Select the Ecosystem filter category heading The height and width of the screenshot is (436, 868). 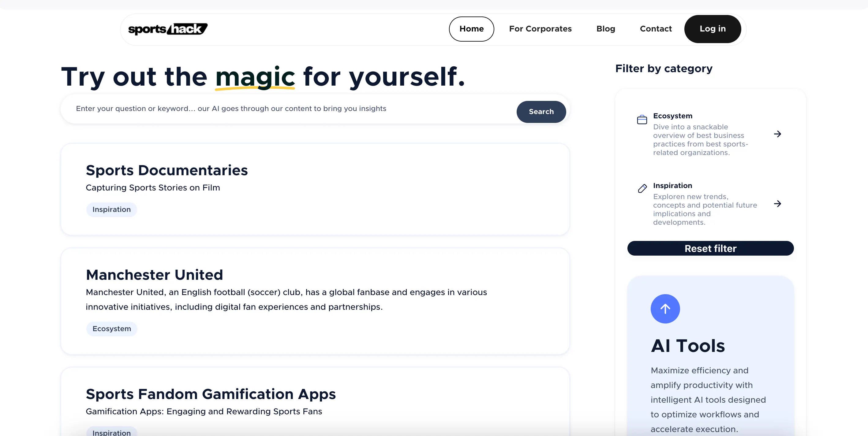point(672,116)
